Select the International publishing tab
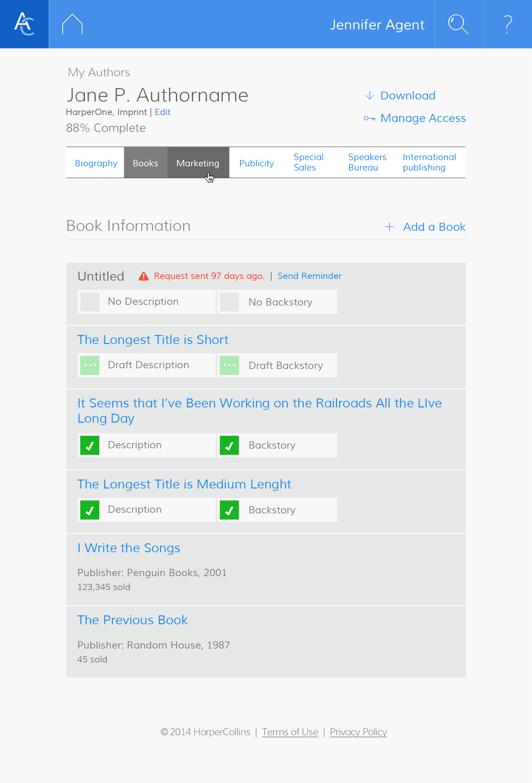Viewport: 532px width, 783px height. pyautogui.click(x=429, y=162)
